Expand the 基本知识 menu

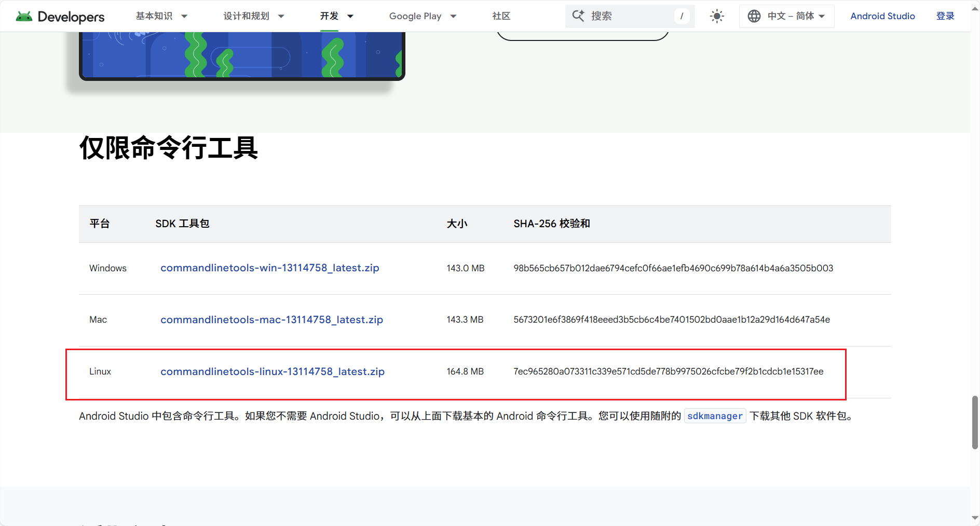pos(161,16)
